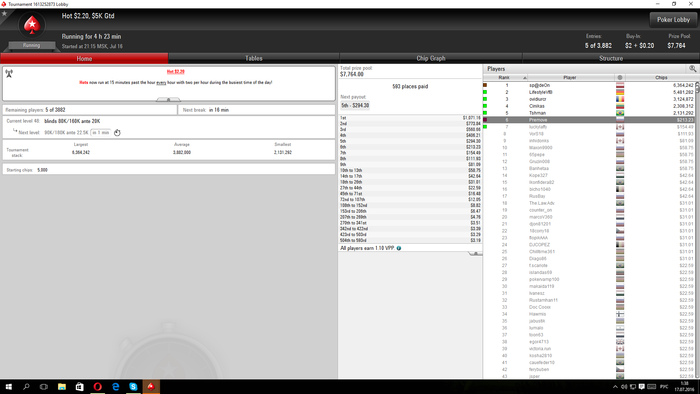Click the next payout '5th - $294.30' box
The width and height of the screenshot is (700, 394).
pyautogui.click(x=355, y=105)
